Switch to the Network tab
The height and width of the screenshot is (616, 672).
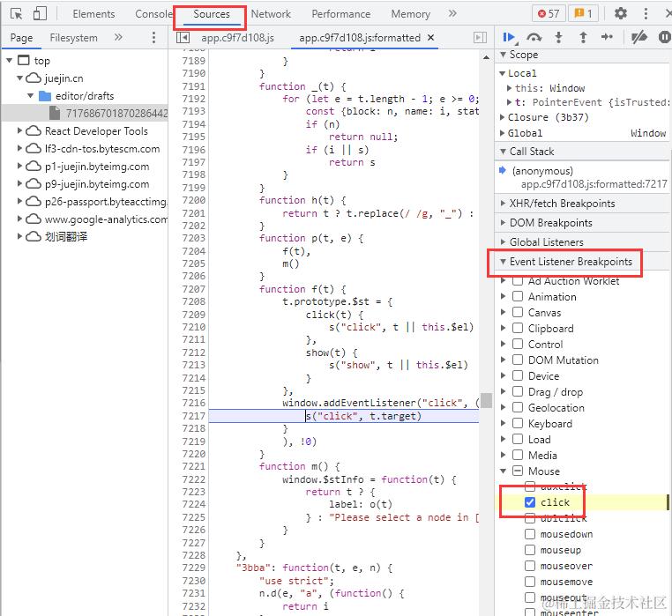tap(271, 14)
